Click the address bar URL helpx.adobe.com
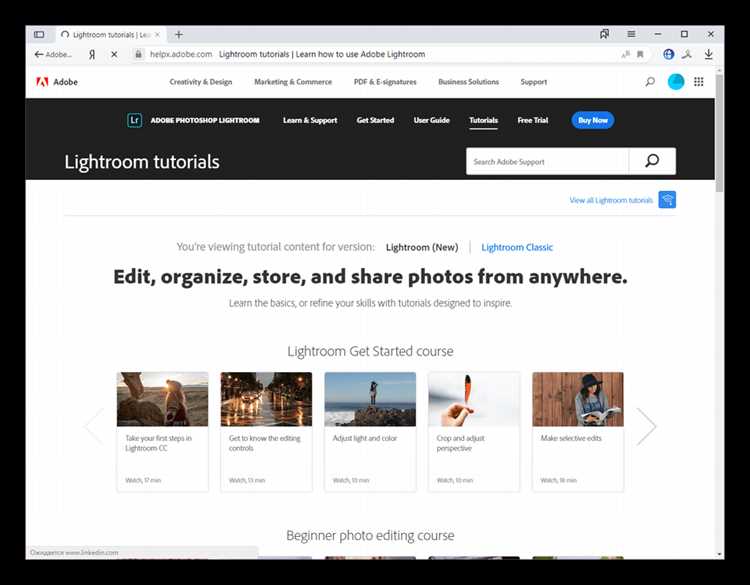 coord(181,54)
